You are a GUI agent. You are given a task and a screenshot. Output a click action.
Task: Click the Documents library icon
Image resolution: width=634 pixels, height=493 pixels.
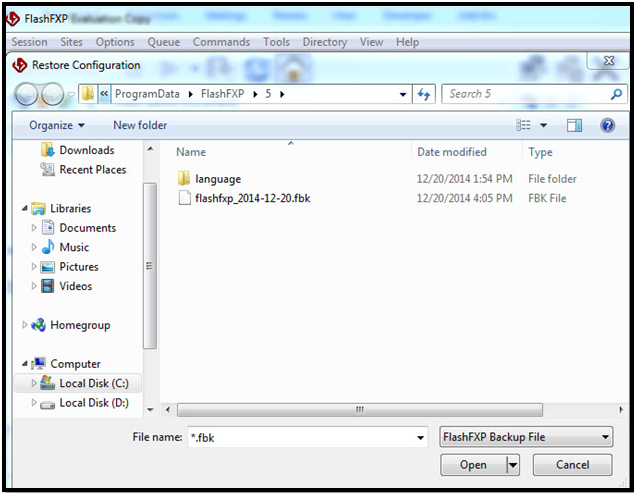tap(48, 227)
